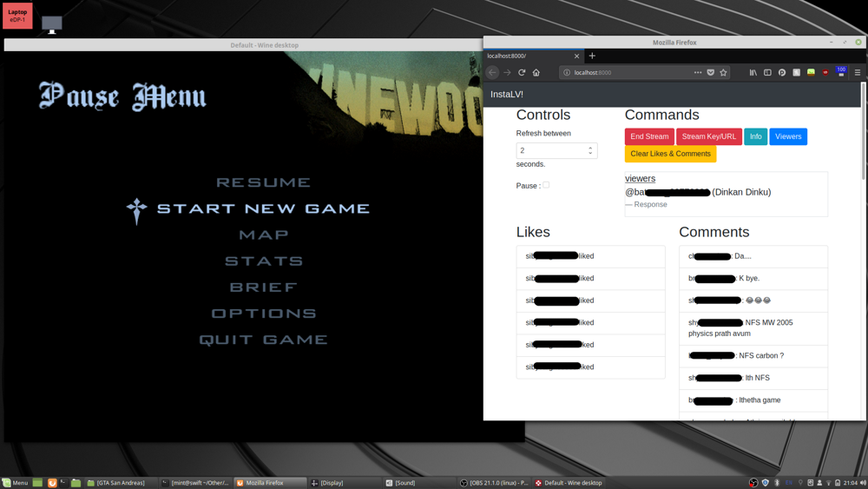
Task: Click the volume tray icon
Action: [x=863, y=483]
